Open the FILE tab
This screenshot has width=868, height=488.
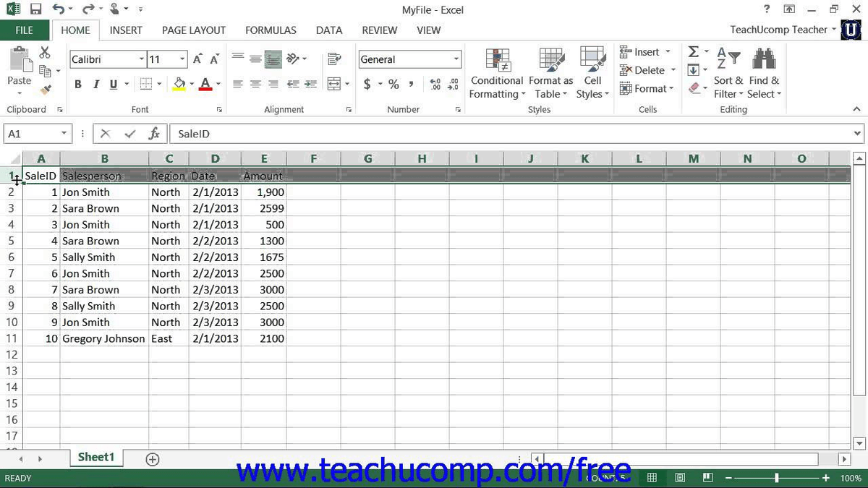pos(25,30)
